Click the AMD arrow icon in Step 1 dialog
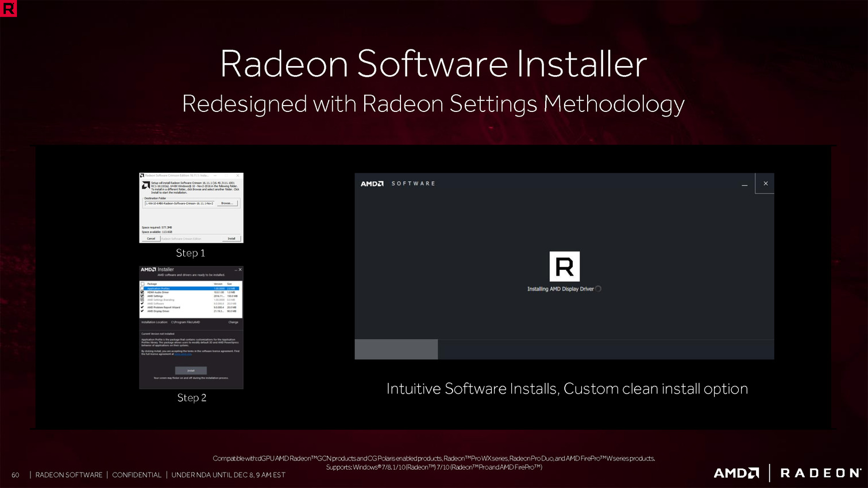 [x=146, y=185]
